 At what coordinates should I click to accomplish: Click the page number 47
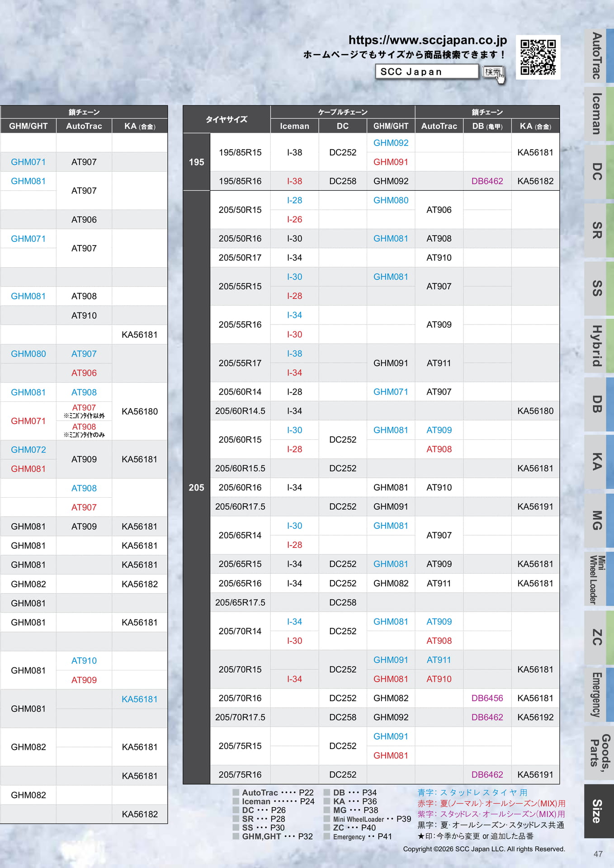[x=598, y=854]
